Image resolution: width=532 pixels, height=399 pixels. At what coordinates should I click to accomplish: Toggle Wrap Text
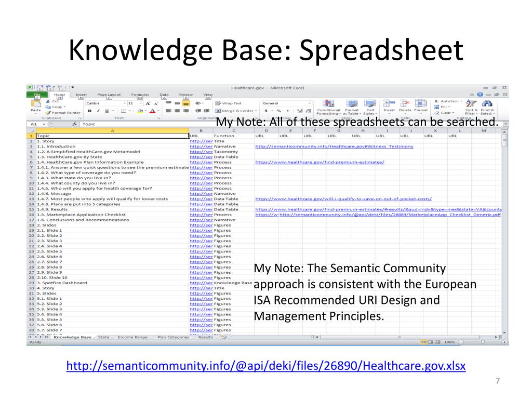(x=229, y=103)
